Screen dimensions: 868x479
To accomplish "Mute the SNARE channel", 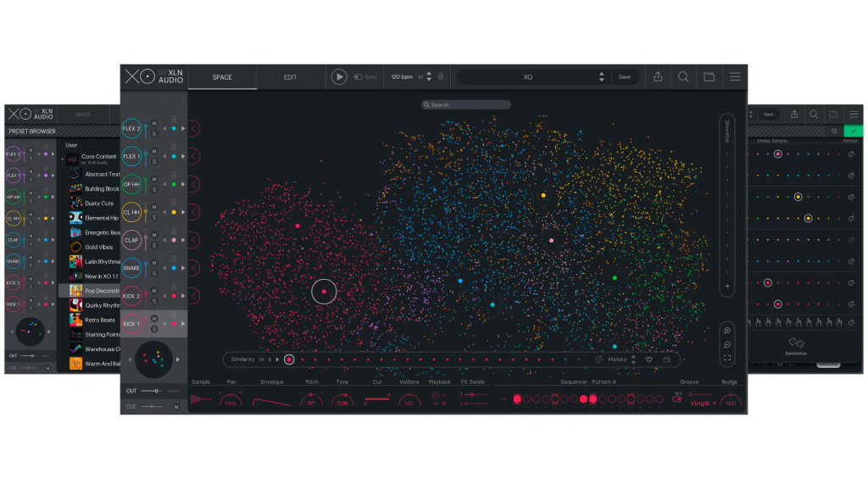I will 154,263.
